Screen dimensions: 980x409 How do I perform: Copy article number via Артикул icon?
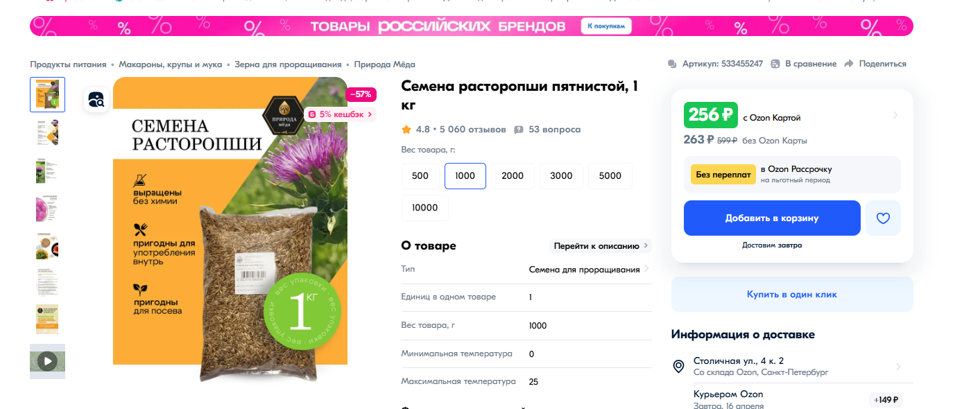672,64
